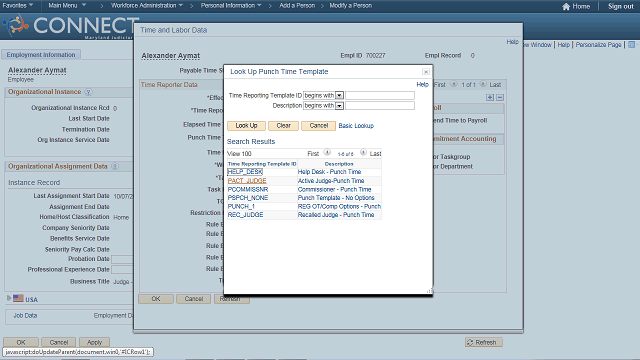Go to previous results in Search Results
This screenshot has width=640, height=360.
pyautogui.click(x=327, y=153)
